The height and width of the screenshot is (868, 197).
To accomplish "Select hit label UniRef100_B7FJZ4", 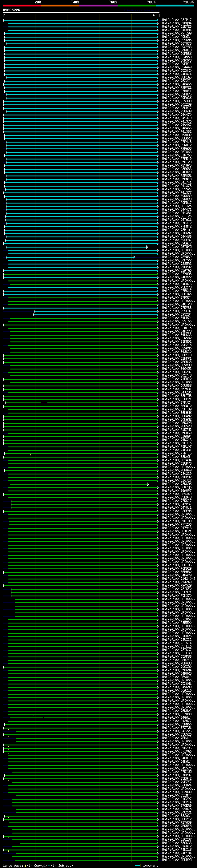I will pos(176,403).
